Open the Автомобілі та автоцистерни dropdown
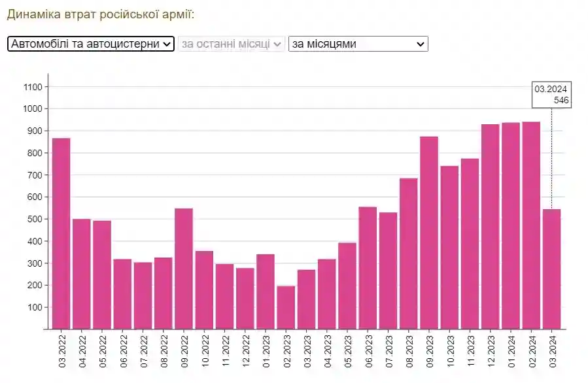Viewport: 588px width, 383px height. [x=91, y=44]
